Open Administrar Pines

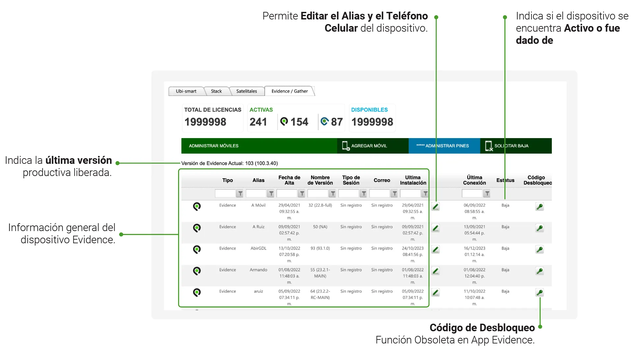coord(444,146)
